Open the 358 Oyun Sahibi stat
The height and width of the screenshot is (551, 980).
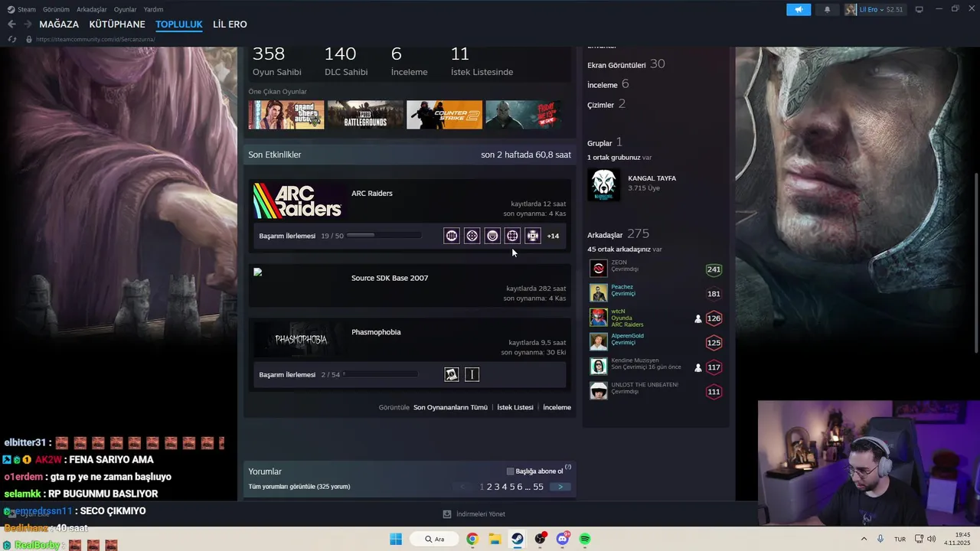(276, 61)
